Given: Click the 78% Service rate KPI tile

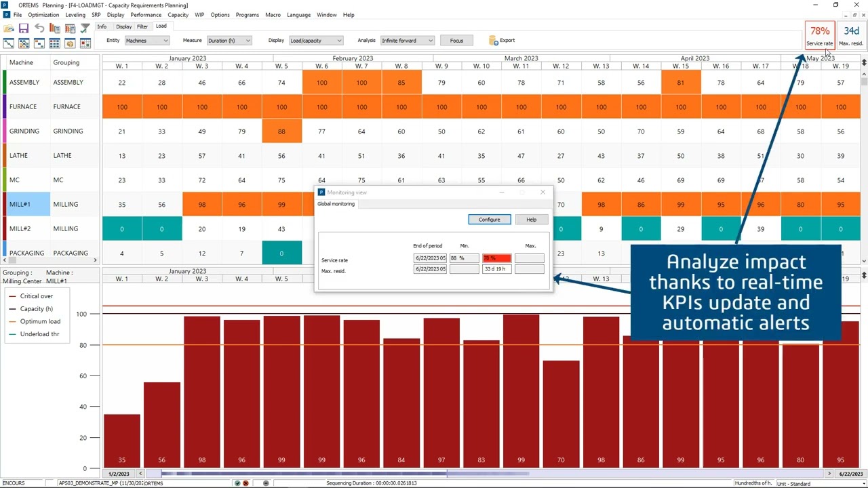Looking at the screenshot, I should [820, 35].
